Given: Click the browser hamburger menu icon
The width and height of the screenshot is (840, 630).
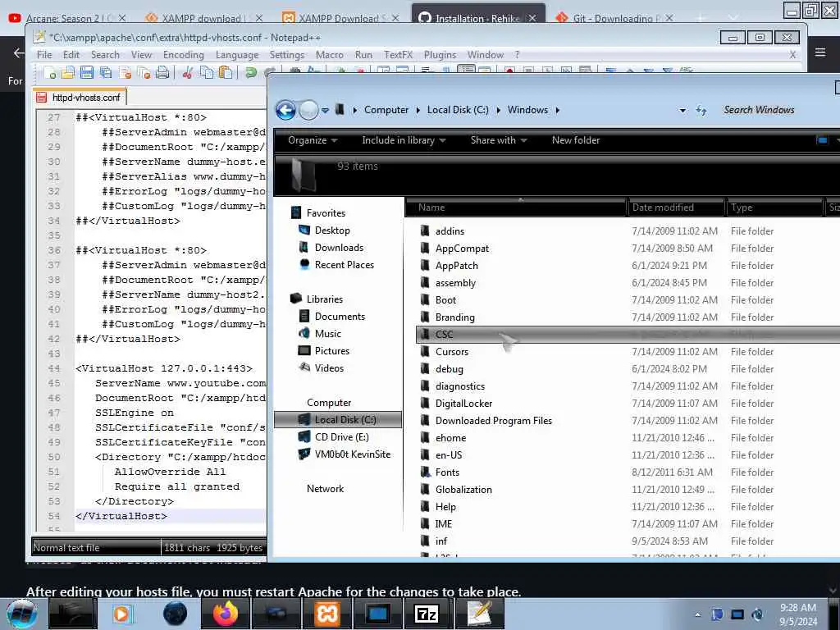Looking at the screenshot, I should click(820, 52).
